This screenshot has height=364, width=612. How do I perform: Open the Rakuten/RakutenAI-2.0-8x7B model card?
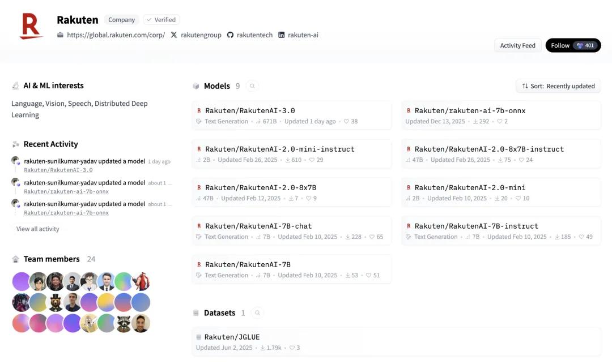coord(292,192)
